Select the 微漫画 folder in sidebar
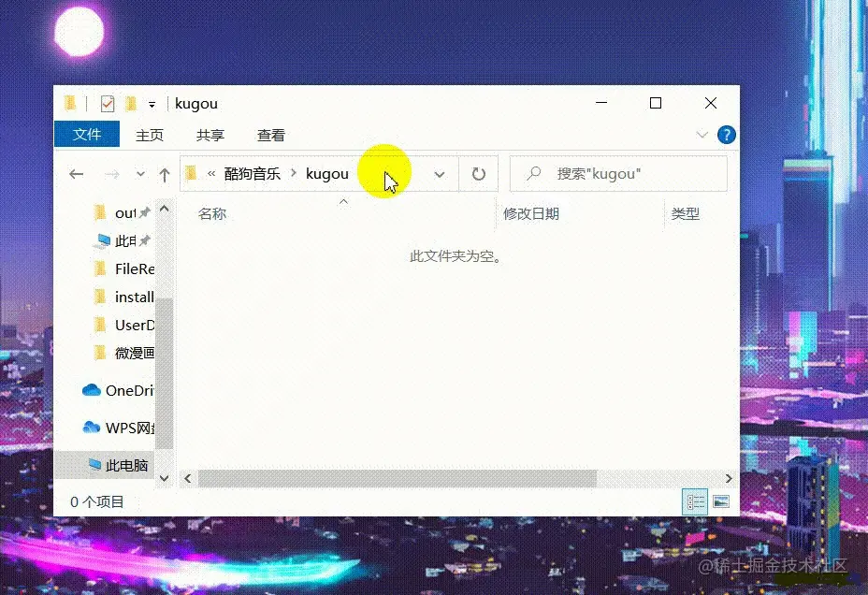 coord(123,353)
